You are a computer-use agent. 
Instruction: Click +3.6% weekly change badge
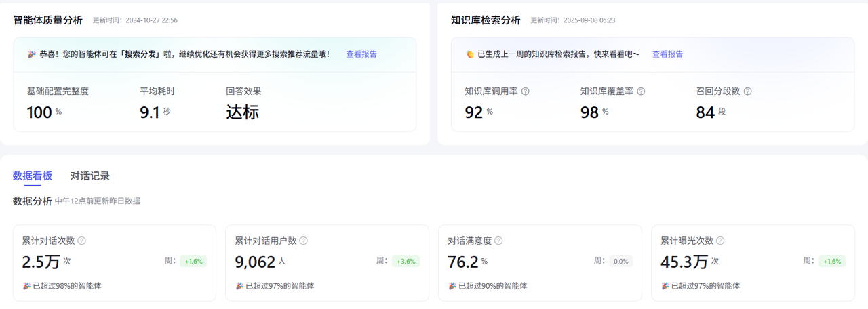point(406,261)
